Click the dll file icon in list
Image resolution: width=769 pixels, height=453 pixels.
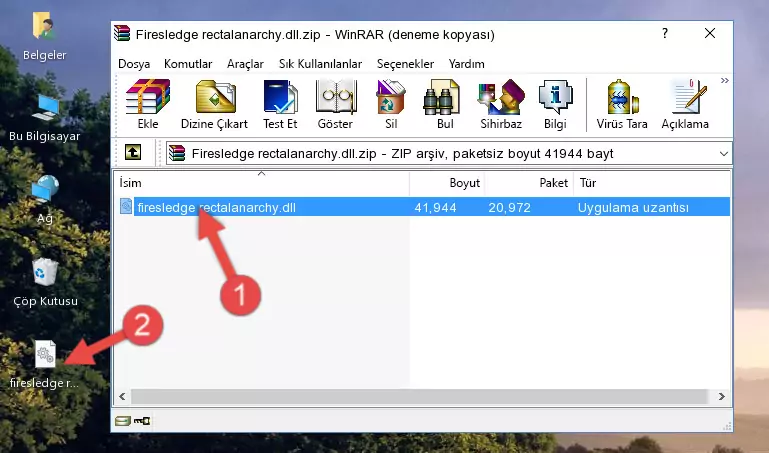tap(126, 206)
